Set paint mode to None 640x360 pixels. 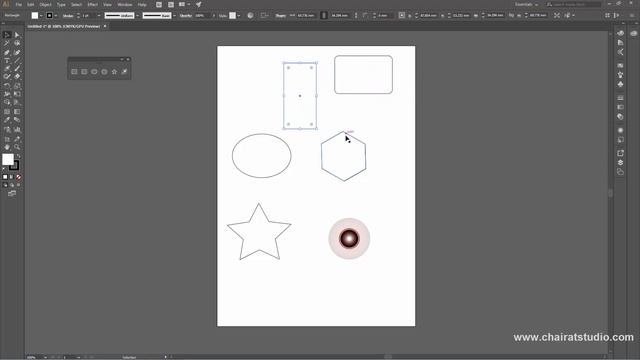click(18, 177)
